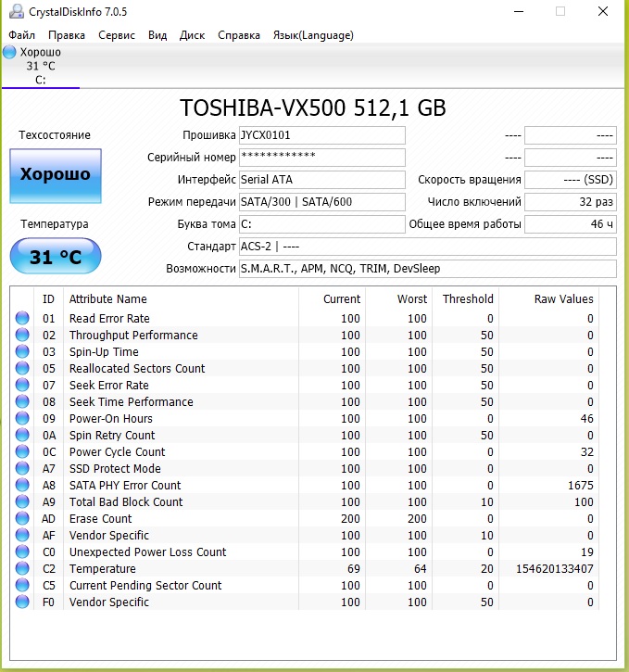Click the Интерфейс field Serial ATA

click(322, 180)
